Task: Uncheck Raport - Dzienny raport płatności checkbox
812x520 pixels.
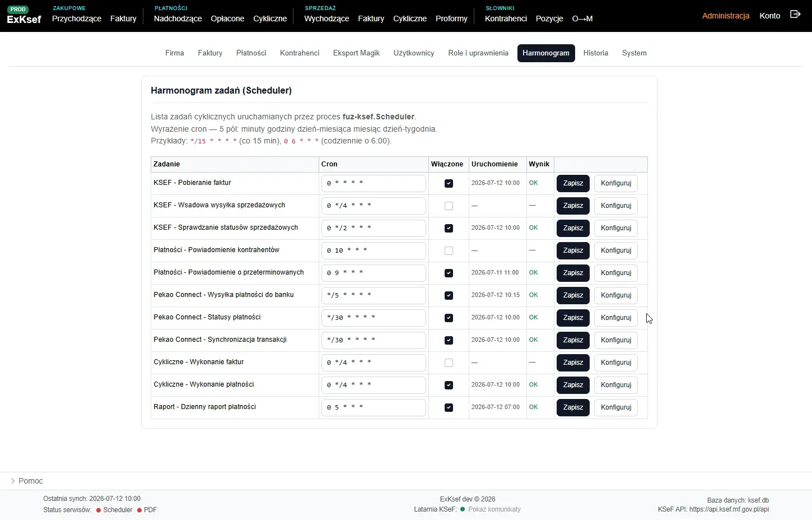Action: pos(449,407)
